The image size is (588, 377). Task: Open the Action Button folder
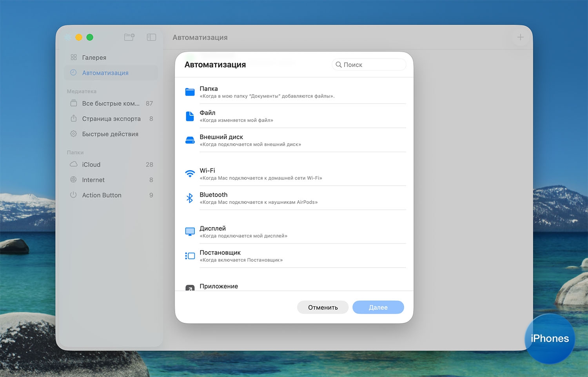(x=102, y=195)
